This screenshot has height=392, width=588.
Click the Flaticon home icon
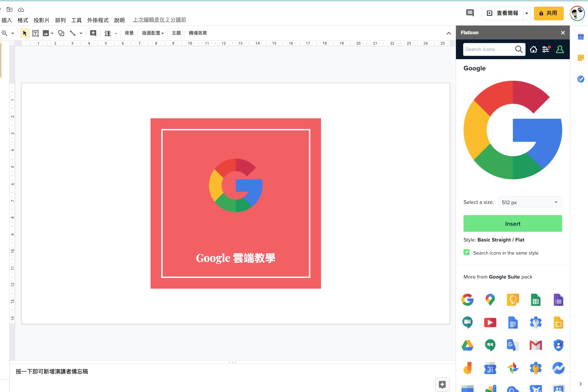[x=533, y=49]
